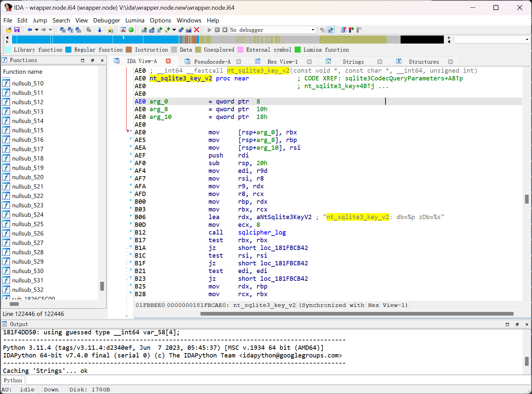The height and width of the screenshot is (394, 532).
Task: Switch to the Strings tab
Action: coord(353,62)
